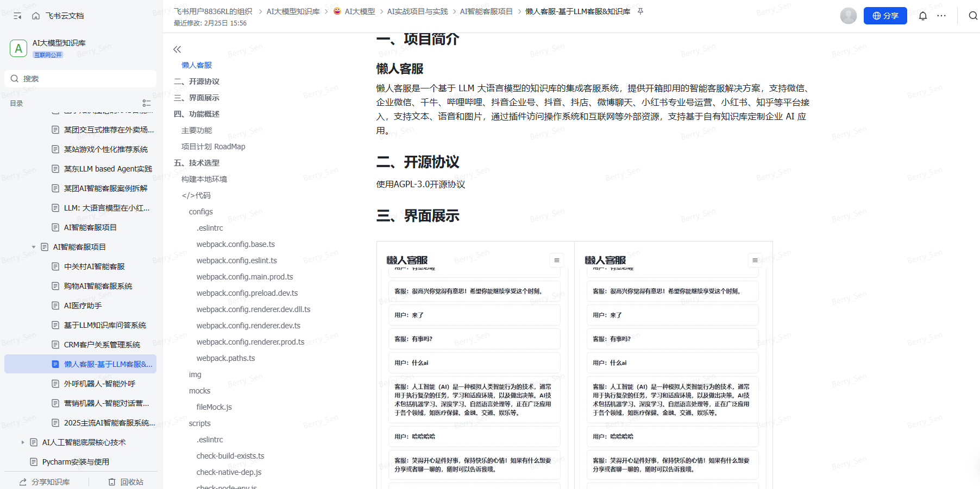The height and width of the screenshot is (489, 980).
Task: Open 懒人客服-基于LLM客服 tree item
Action: coord(80,364)
